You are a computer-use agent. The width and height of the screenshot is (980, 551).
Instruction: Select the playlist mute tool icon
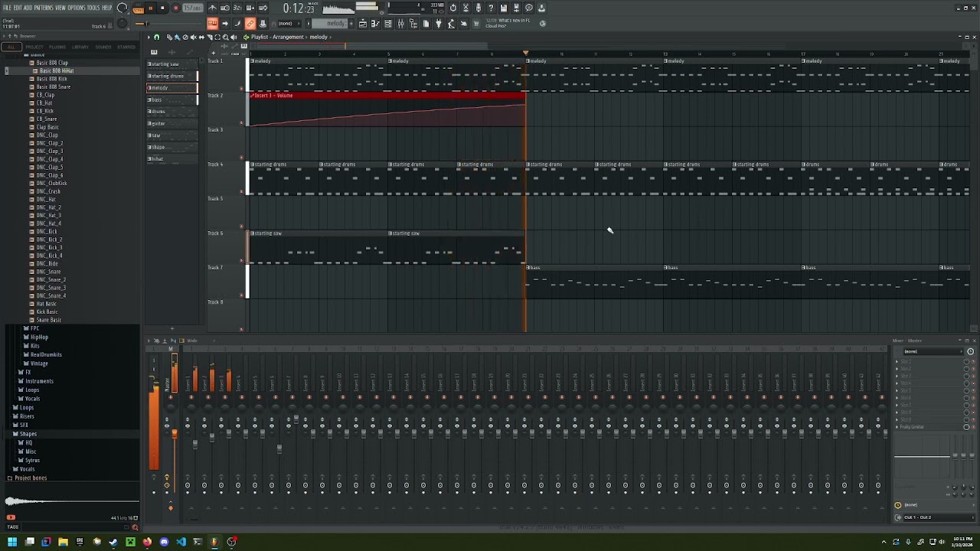pyautogui.click(x=193, y=37)
